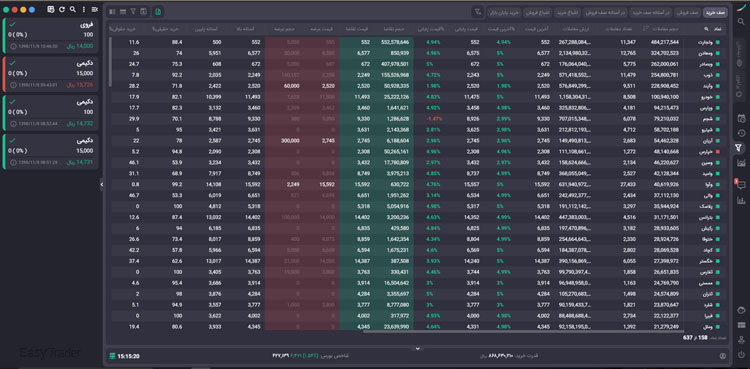The height and width of the screenshot is (369, 750).
Task: Open messages icon with red notification badge
Action: coord(741,184)
